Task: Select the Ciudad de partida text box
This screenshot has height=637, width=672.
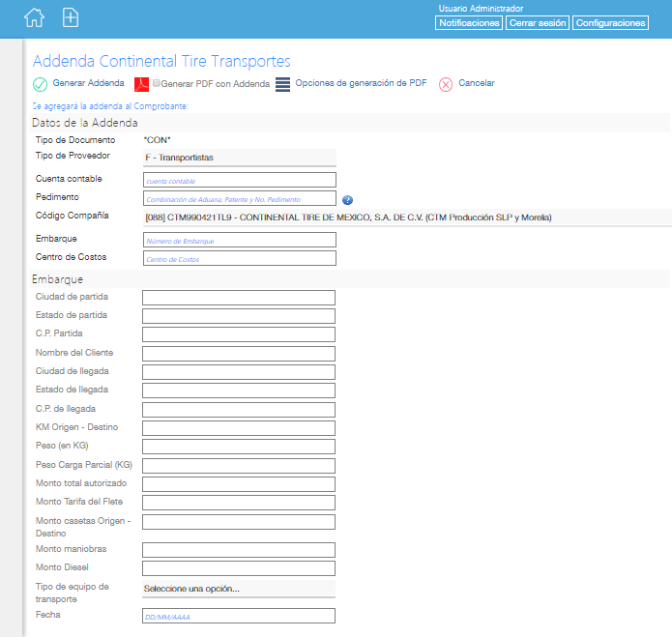Action: pyautogui.click(x=239, y=298)
